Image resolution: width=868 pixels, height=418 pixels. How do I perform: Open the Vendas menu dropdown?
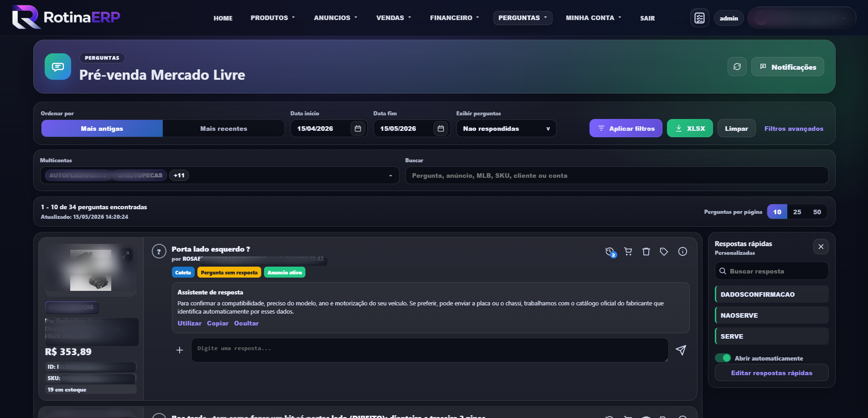pos(394,18)
